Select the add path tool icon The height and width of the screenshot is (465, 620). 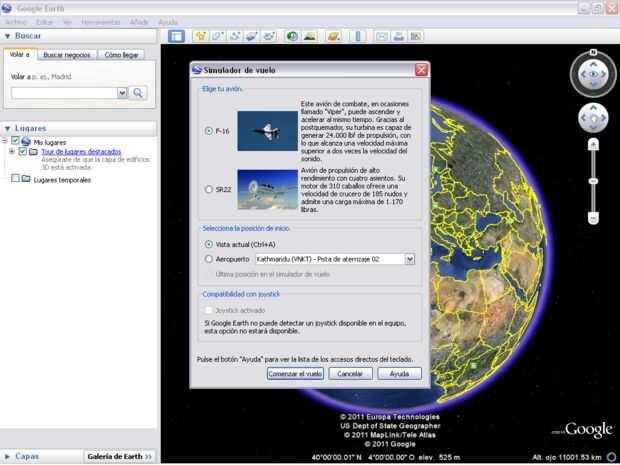(235, 36)
